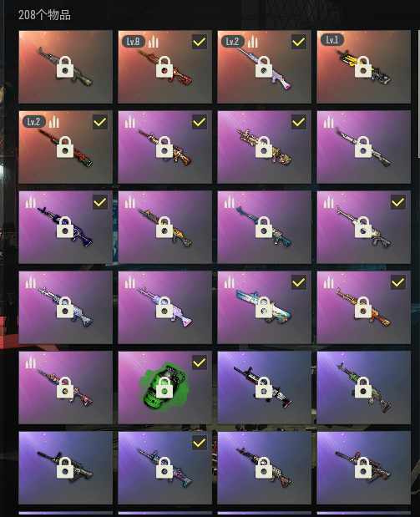Click lock icon on teal-blue rifle tile
The height and width of the screenshot is (517, 420).
pyautogui.click(x=264, y=227)
